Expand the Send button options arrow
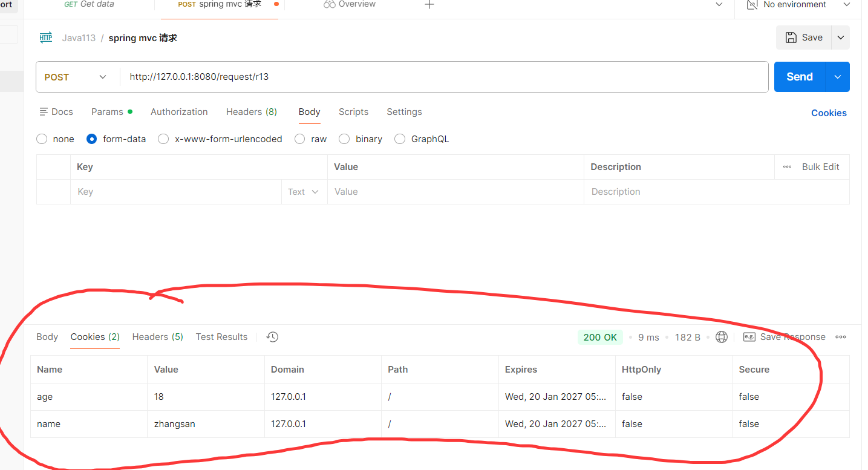The height and width of the screenshot is (470, 868). pyautogui.click(x=838, y=77)
